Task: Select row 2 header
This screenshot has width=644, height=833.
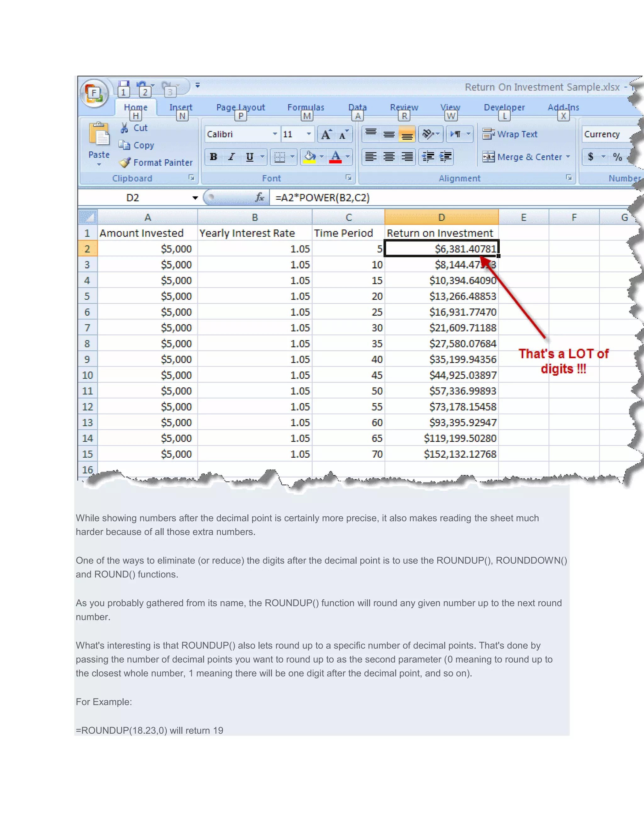Action: tap(88, 249)
